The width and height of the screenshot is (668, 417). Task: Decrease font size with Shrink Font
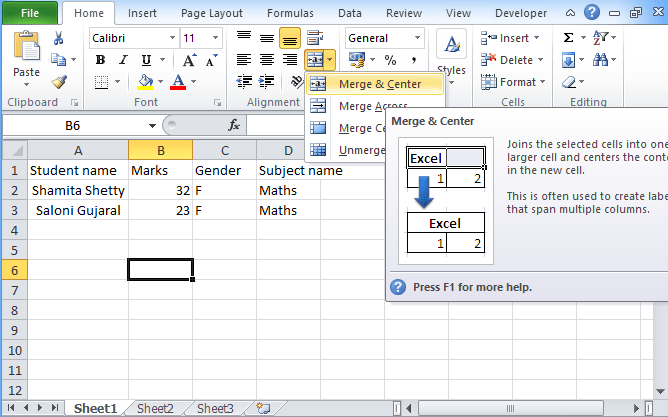click(x=211, y=60)
